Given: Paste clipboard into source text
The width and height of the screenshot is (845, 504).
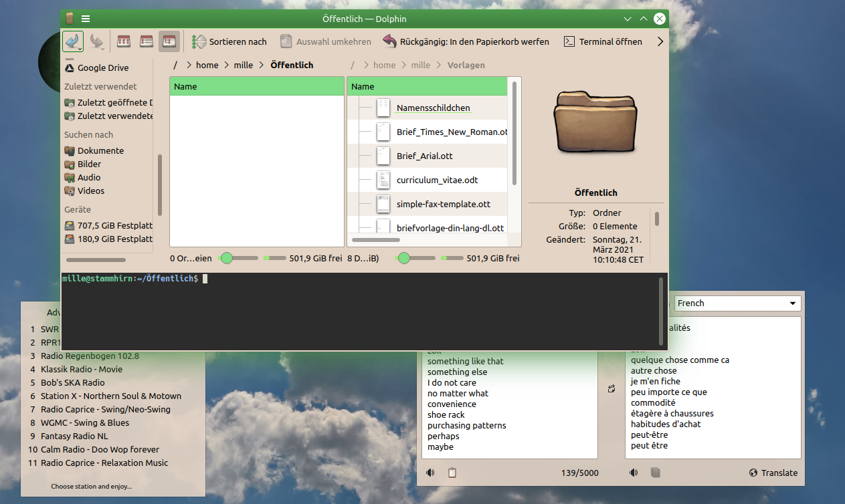Looking at the screenshot, I should [x=452, y=473].
